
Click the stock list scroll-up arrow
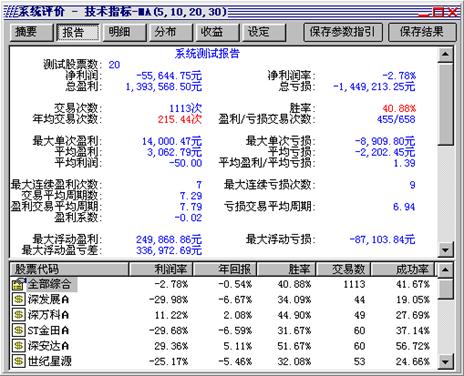pyautogui.click(x=445, y=270)
